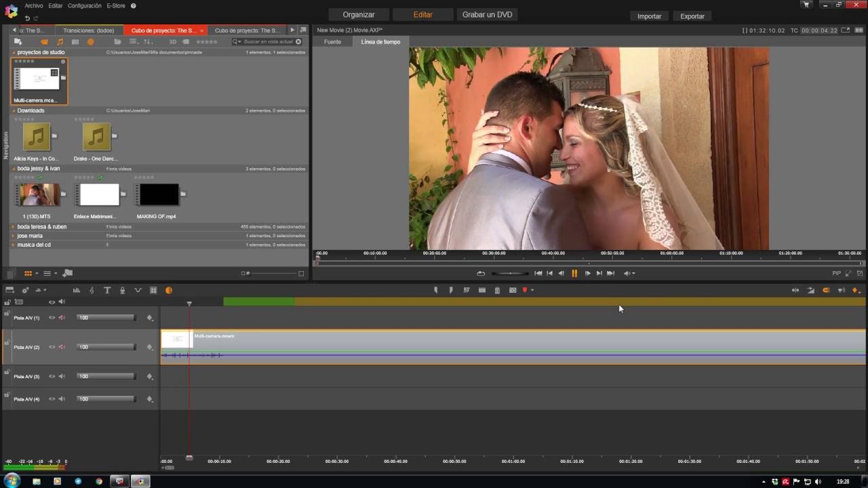The image size is (868, 488).
Task: Click the Grabar un DVD button
Action: tap(487, 14)
